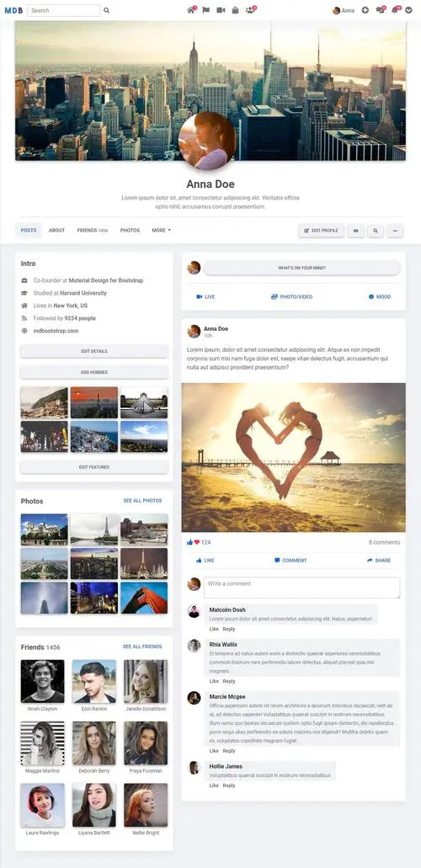Switch to the ABOUT tab
Viewport: 421px width, 868px height.
coord(56,231)
